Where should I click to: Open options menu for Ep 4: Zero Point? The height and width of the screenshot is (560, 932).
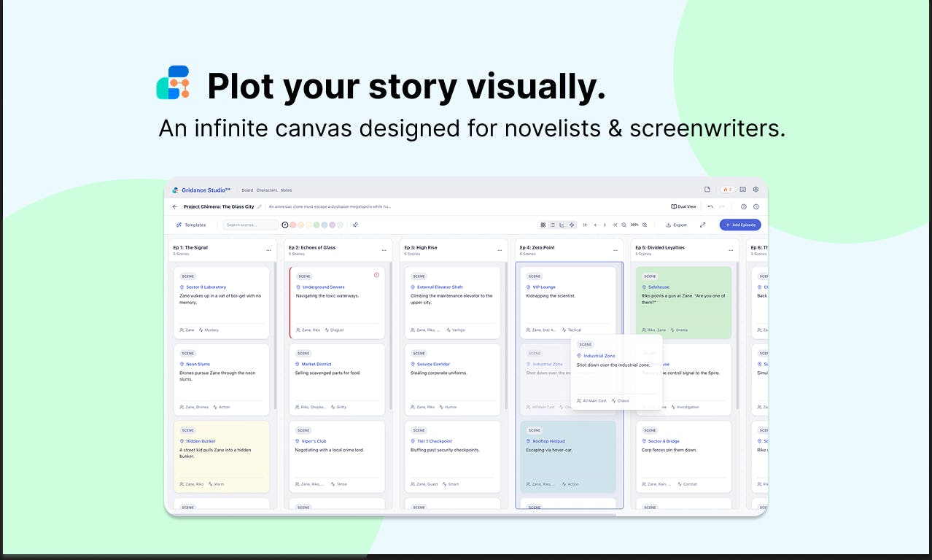(x=615, y=250)
